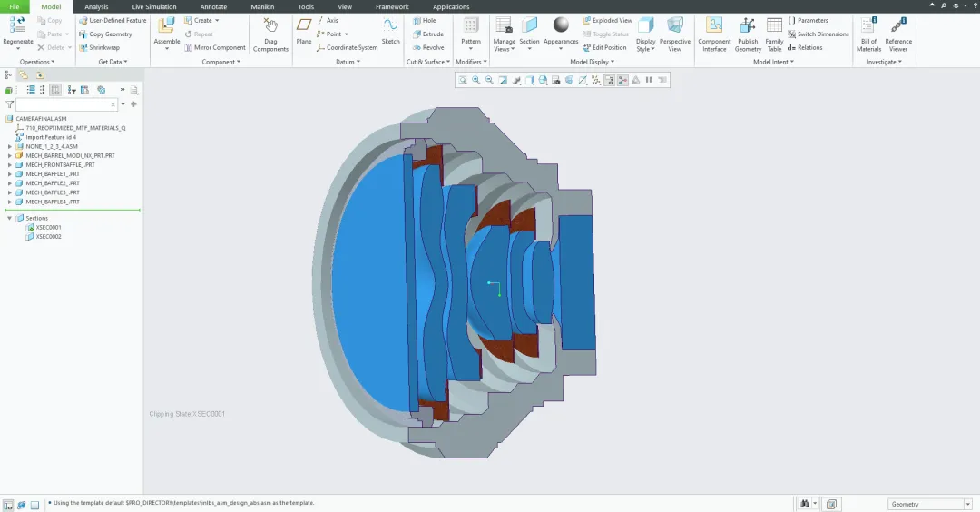Toggle Perspective View
980x512 pixels.
point(674,26)
